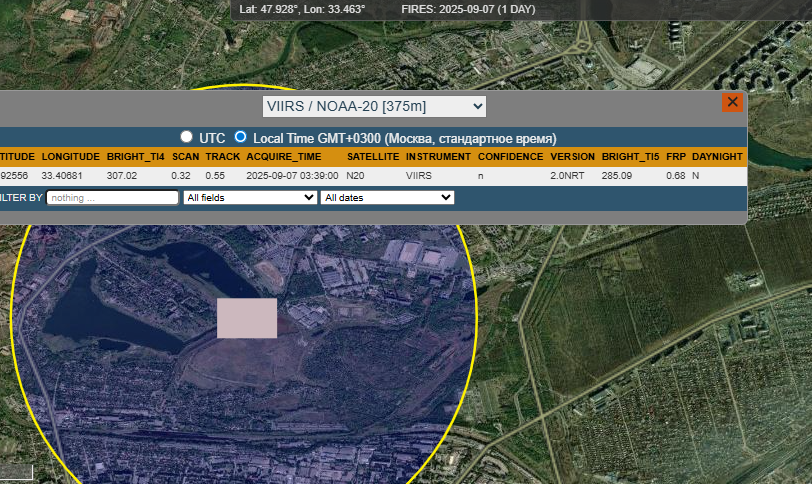Sort by the BRIGHT_TI4 column header

(135, 157)
